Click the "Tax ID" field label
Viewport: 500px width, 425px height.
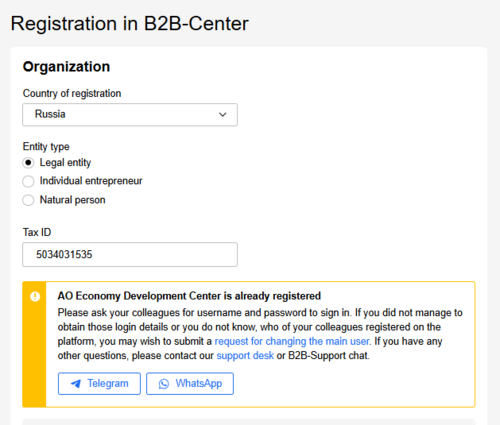(37, 232)
